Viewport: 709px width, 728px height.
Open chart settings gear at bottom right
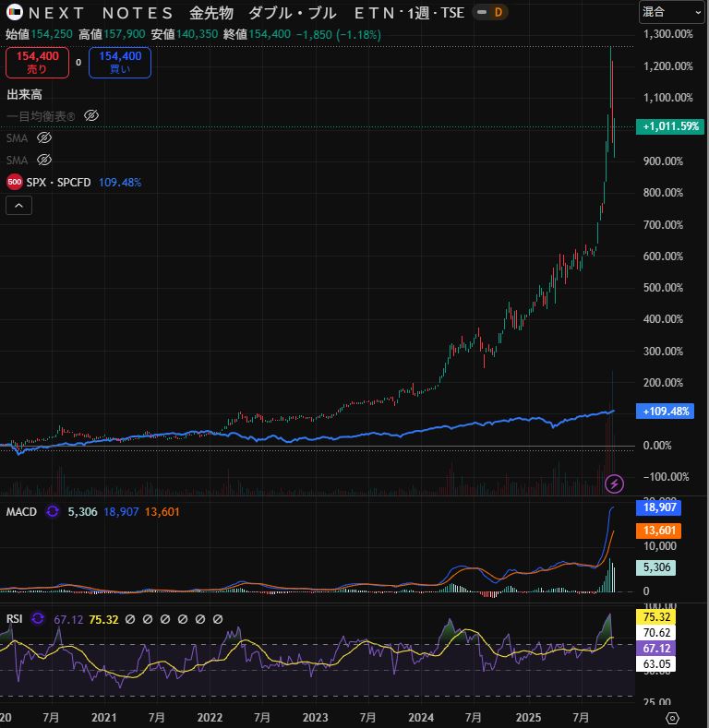[672, 717]
